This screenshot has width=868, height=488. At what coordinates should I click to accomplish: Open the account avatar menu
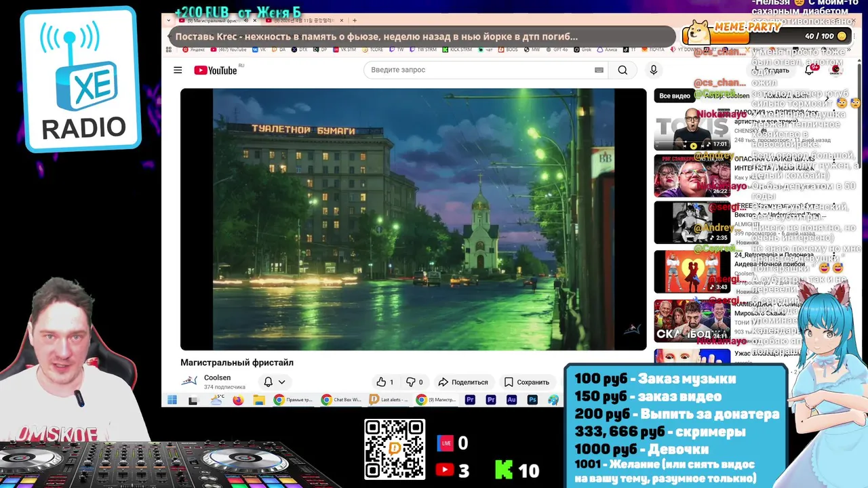836,70
